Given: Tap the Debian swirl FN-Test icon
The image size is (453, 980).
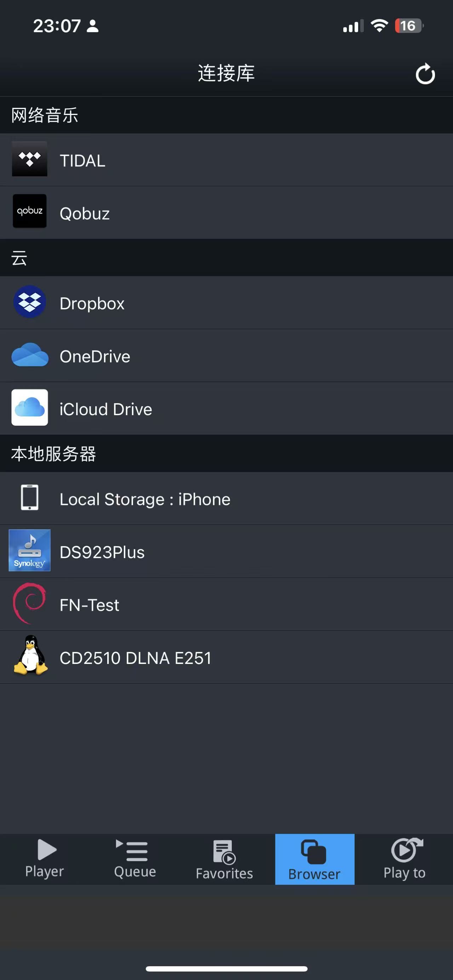Looking at the screenshot, I should pos(30,603).
